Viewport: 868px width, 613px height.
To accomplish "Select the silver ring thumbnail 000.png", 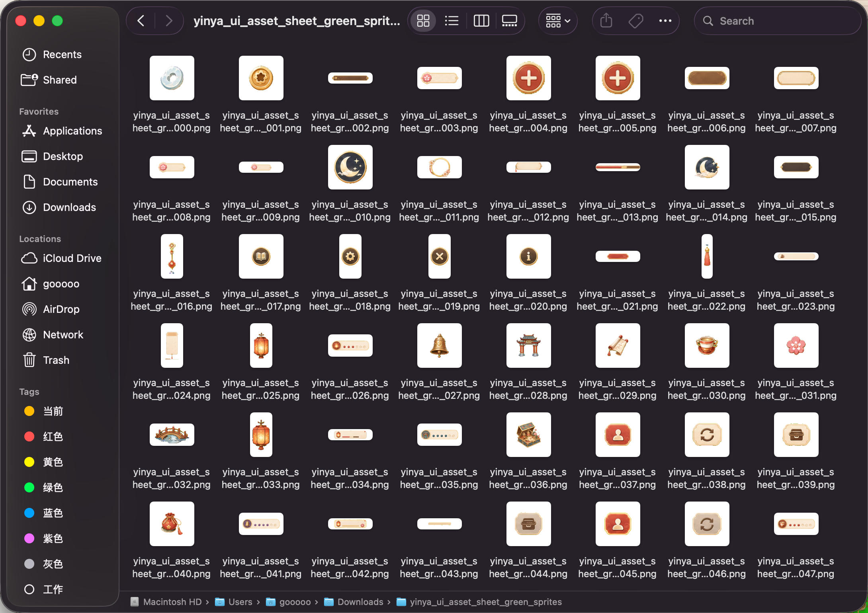I will [x=172, y=78].
